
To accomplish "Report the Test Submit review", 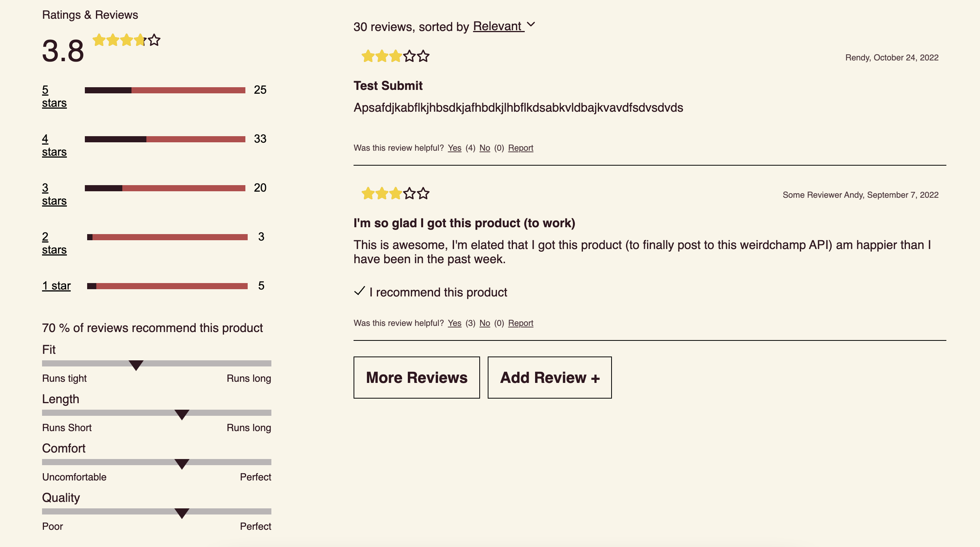I will (521, 148).
